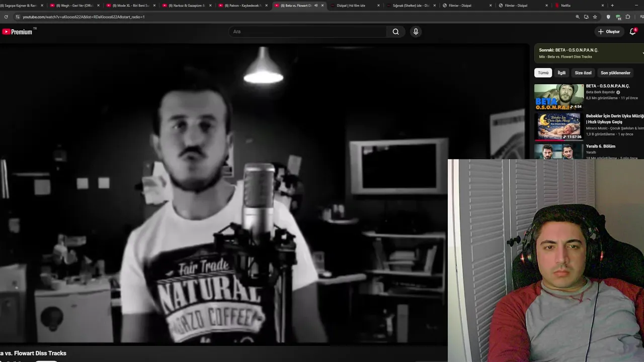Switch to Mode XL - Biri Beni tab

(x=130, y=6)
